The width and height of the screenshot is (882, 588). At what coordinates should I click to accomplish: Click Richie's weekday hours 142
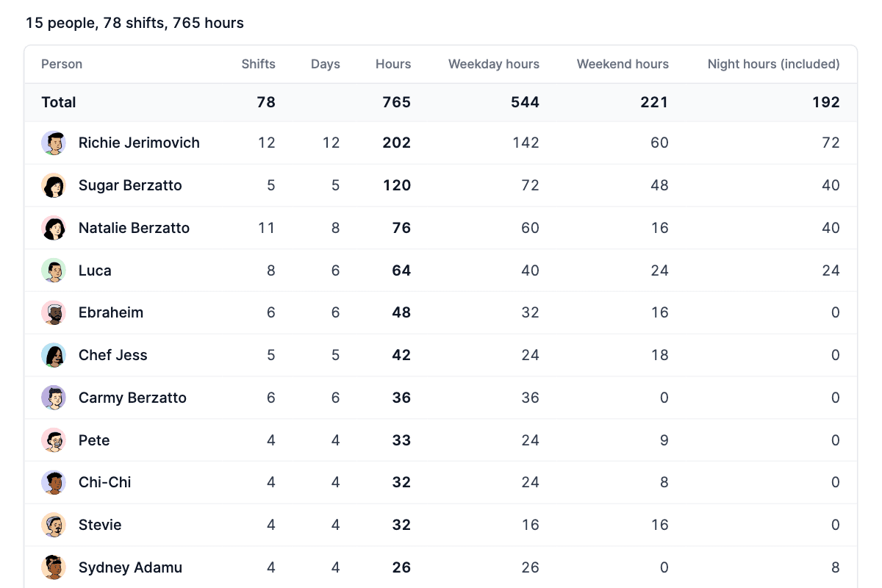526,143
